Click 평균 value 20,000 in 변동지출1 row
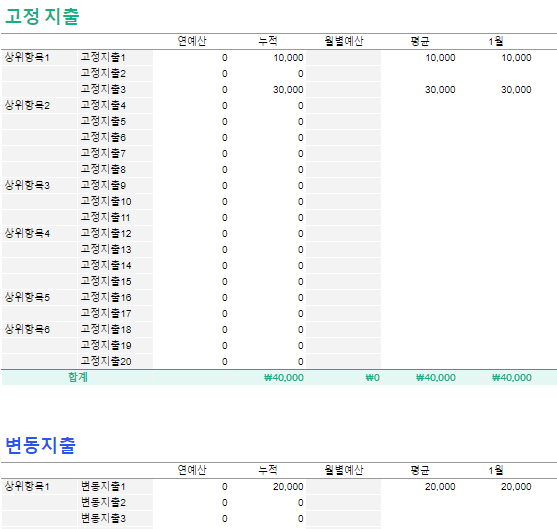557x529 pixels. click(x=440, y=487)
